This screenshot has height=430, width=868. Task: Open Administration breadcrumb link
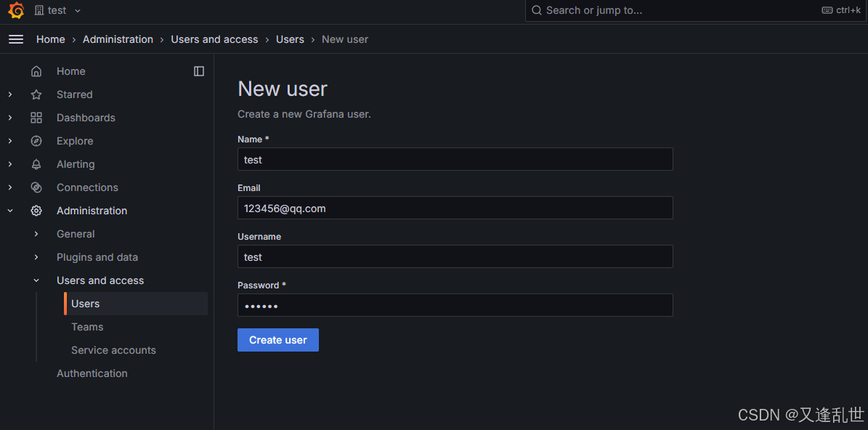(118, 39)
